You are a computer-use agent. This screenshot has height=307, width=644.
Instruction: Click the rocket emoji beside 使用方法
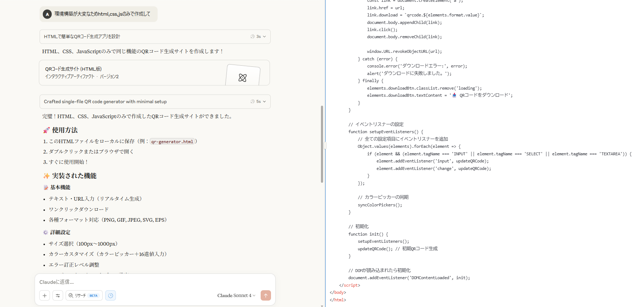click(46, 130)
